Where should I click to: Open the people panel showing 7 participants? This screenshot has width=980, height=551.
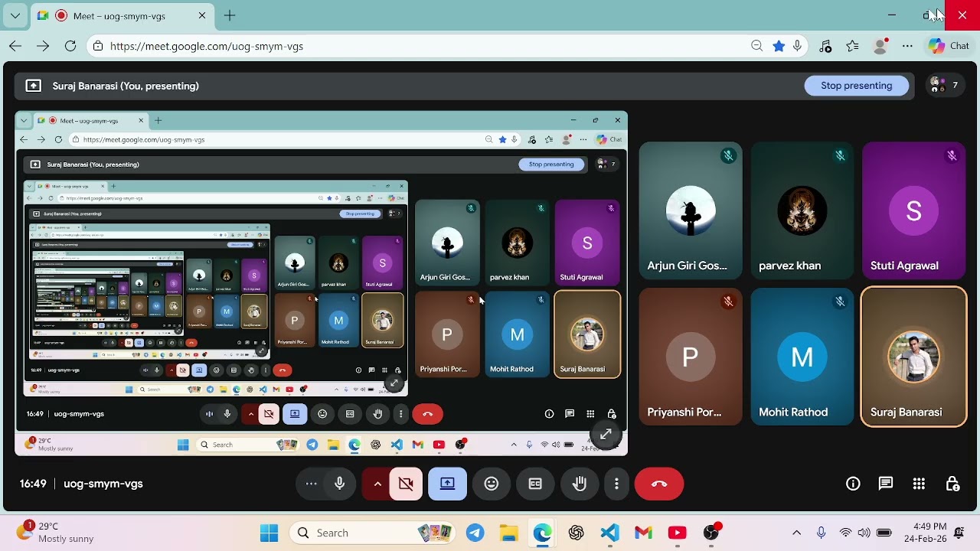click(945, 86)
